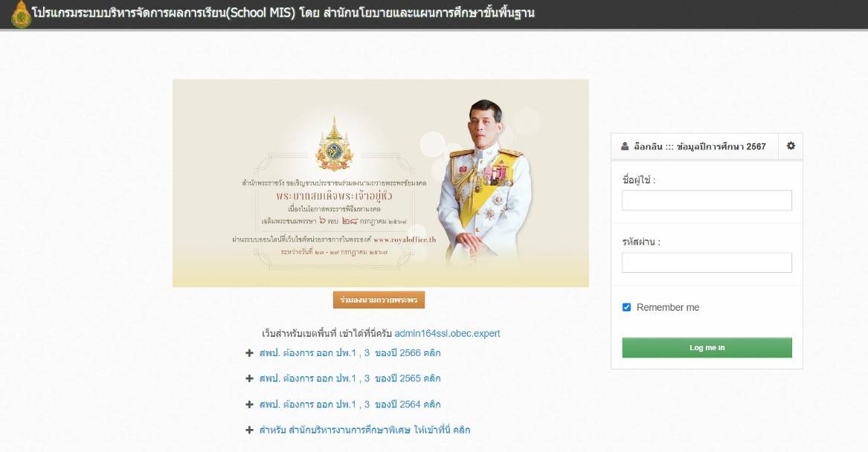Click the user icon beside login title

coord(625,146)
